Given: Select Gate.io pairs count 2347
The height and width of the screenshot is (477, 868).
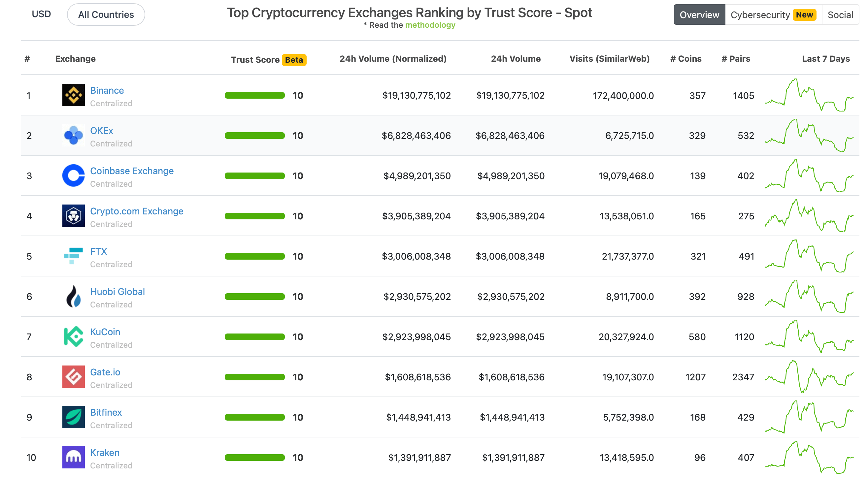Looking at the screenshot, I should (743, 377).
